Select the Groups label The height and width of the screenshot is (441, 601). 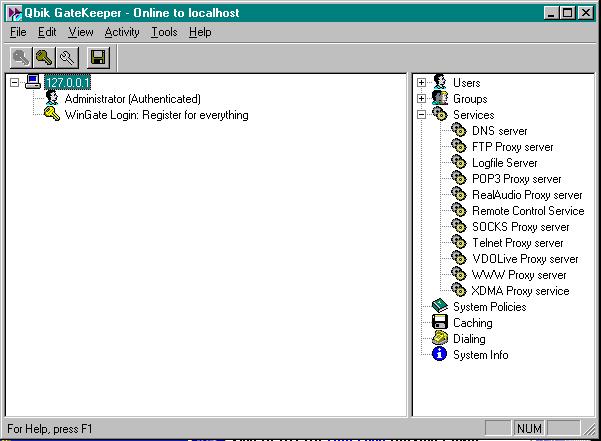[470, 99]
